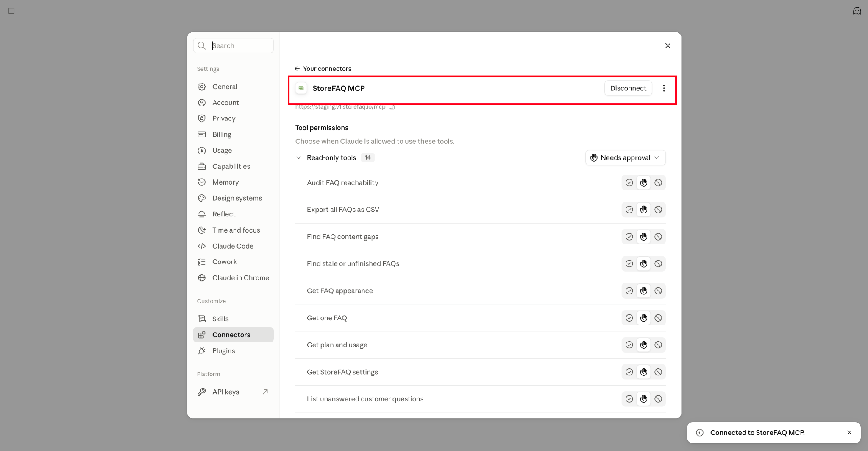868x451 pixels.
Task: Open API keys external link
Action: 233,392
